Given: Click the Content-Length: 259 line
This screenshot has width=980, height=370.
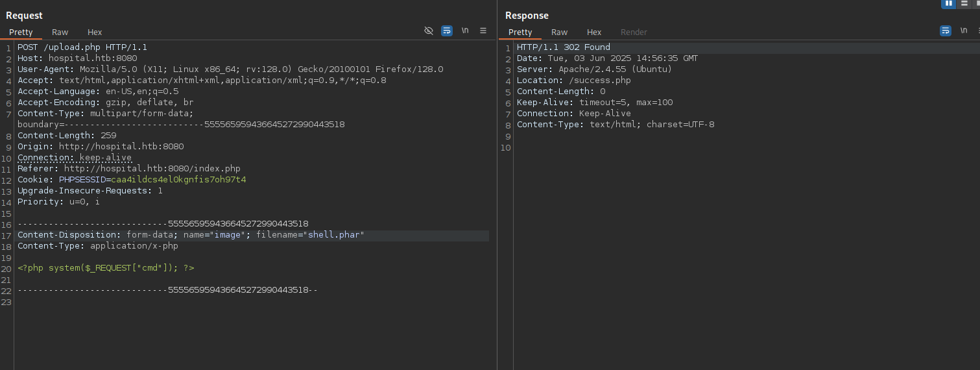Looking at the screenshot, I should pos(67,136).
